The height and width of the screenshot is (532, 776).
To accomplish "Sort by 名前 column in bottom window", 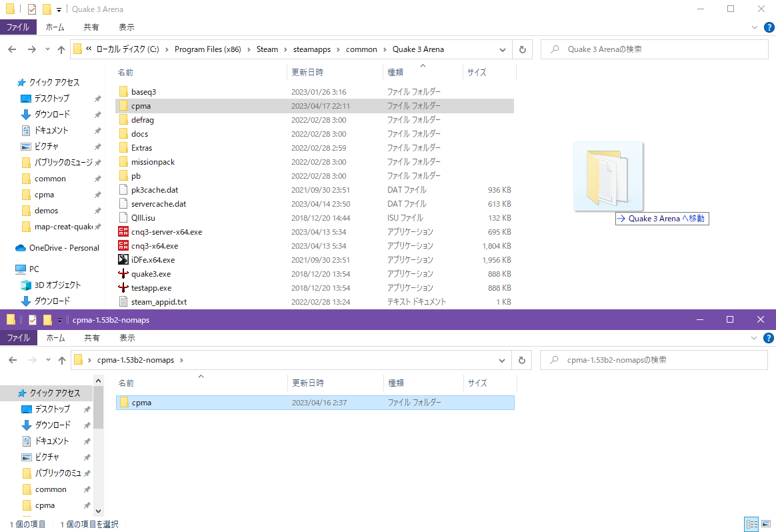I will point(201,383).
